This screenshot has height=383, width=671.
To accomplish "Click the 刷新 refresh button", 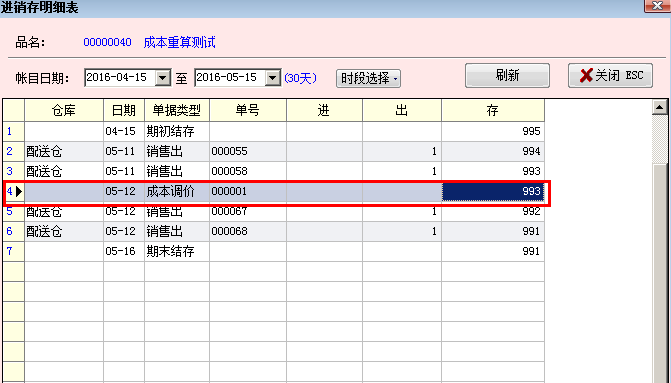I will coord(507,76).
